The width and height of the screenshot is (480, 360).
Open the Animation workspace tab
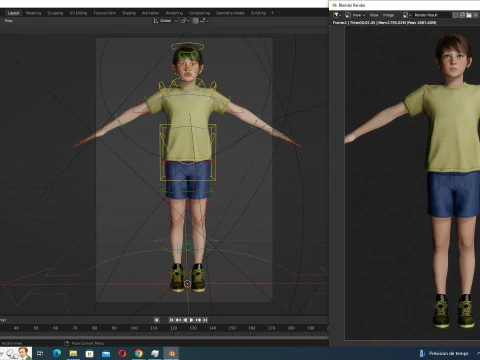(150, 13)
